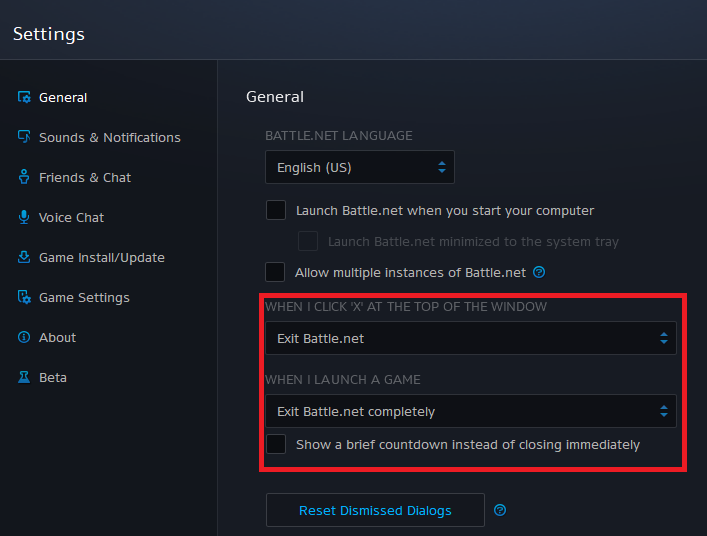707x536 pixels.
Task: Click the Sounds & Notifications icon
Action: point(24,137)
